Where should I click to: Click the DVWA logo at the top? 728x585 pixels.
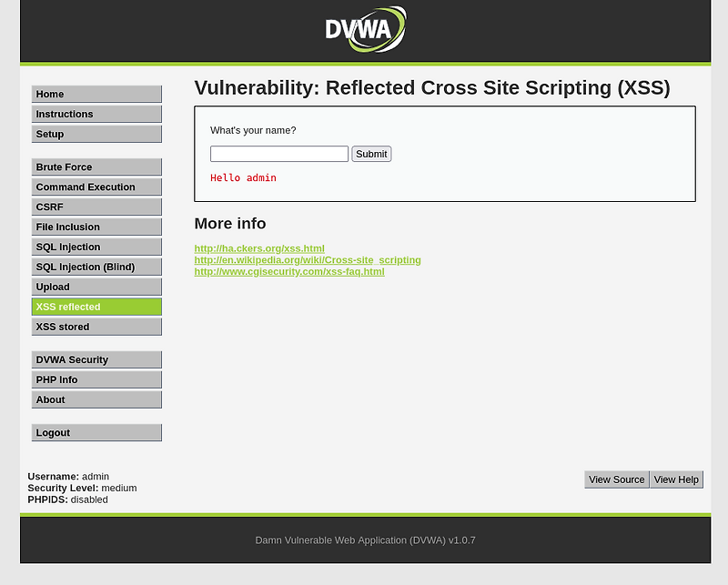click(363, 28)
